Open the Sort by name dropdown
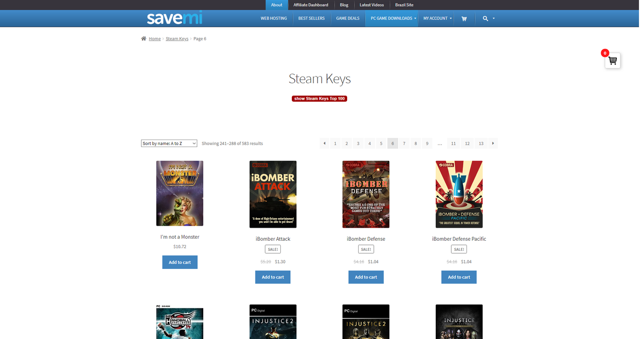The image size is (644, 339). (x=169, y=144)
